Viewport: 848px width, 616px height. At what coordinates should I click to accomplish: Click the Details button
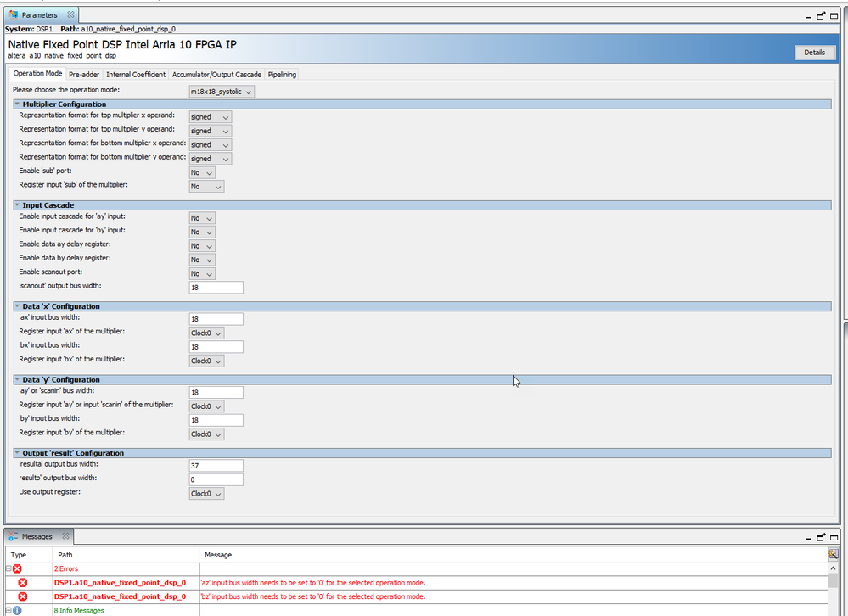click(814, 53)
